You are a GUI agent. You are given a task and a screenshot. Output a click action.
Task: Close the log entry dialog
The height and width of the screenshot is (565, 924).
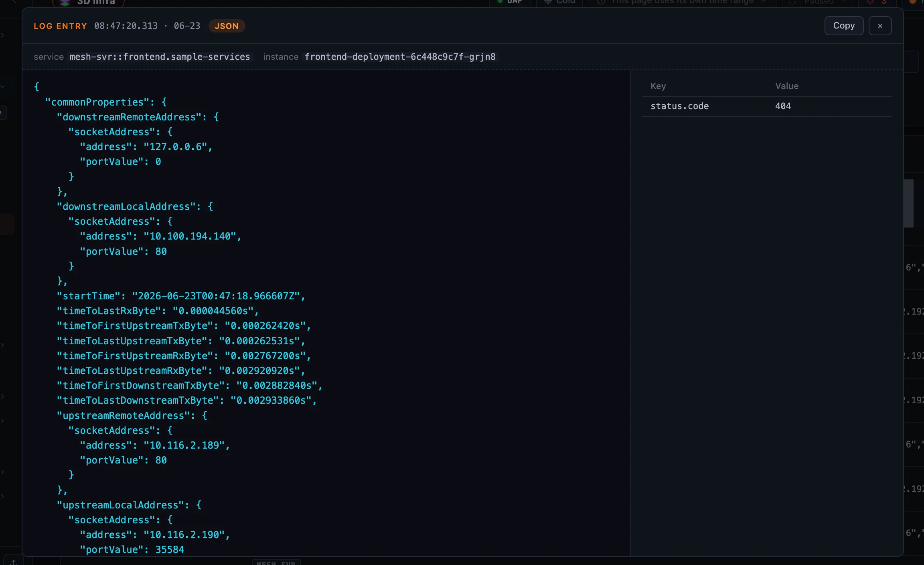coord(880,26)
